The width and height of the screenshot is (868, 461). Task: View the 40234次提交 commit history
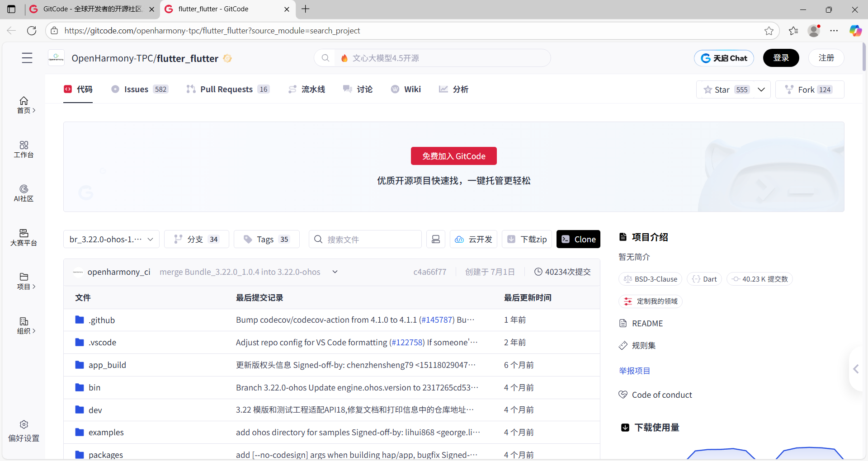[562, 272]
